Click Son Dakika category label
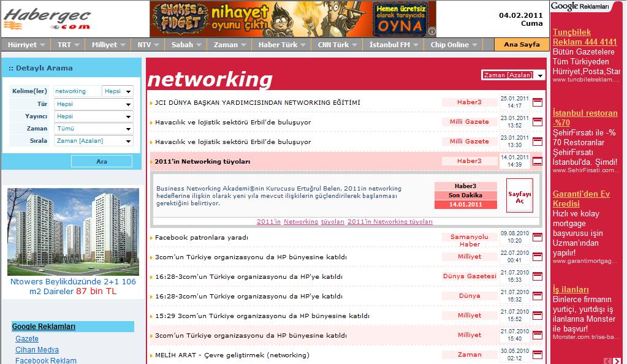The image size is (627, 364). coord(465,195)
